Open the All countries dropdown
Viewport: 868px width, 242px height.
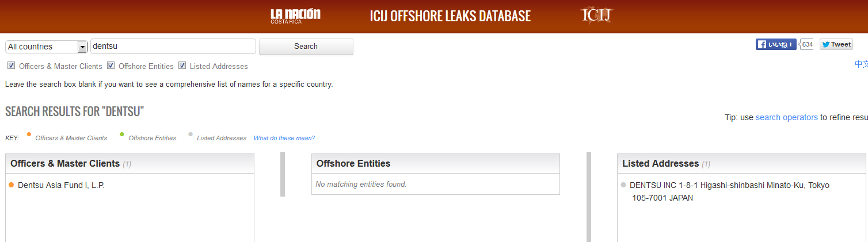[x=41, y=47]
